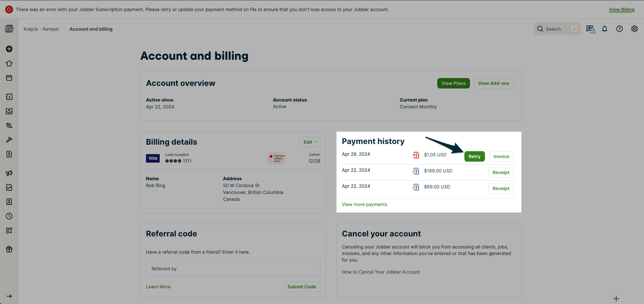
Task: Open the Clients contact book icon
Action: (9, 97)
